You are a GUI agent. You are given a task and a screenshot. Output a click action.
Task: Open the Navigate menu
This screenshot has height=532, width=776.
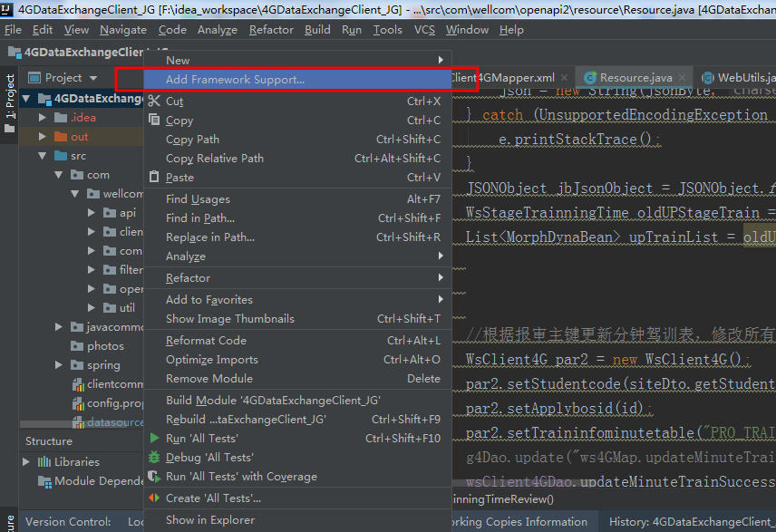point(123,30)
